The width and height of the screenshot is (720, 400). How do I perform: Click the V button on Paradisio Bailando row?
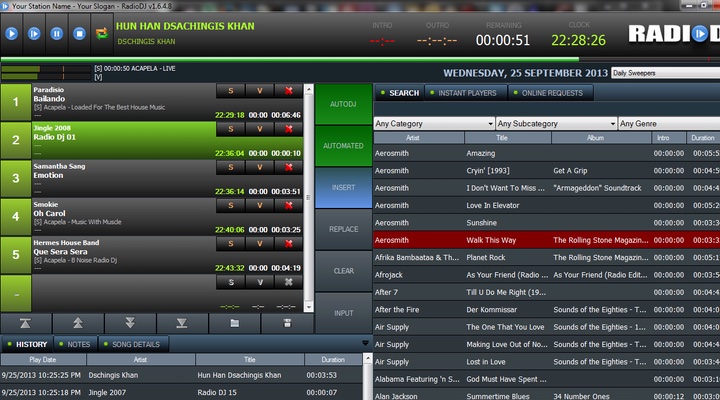259,91
